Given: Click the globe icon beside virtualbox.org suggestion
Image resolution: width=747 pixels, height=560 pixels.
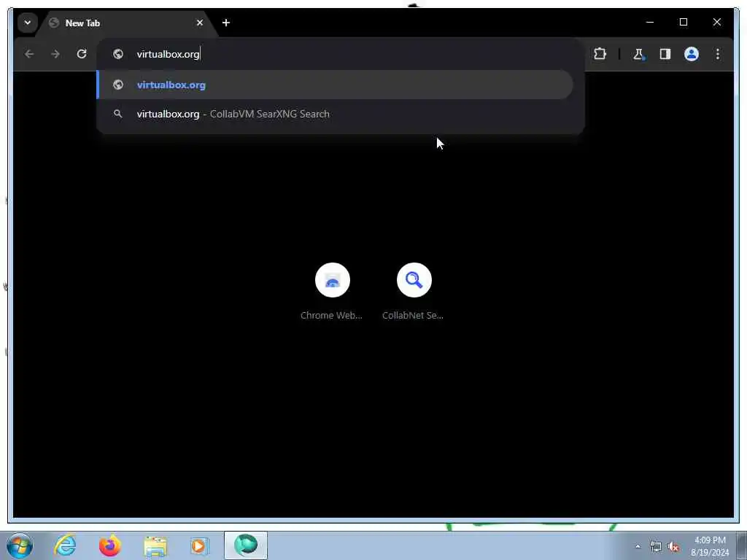Looking at the screenshot, I should click(117, 85).
